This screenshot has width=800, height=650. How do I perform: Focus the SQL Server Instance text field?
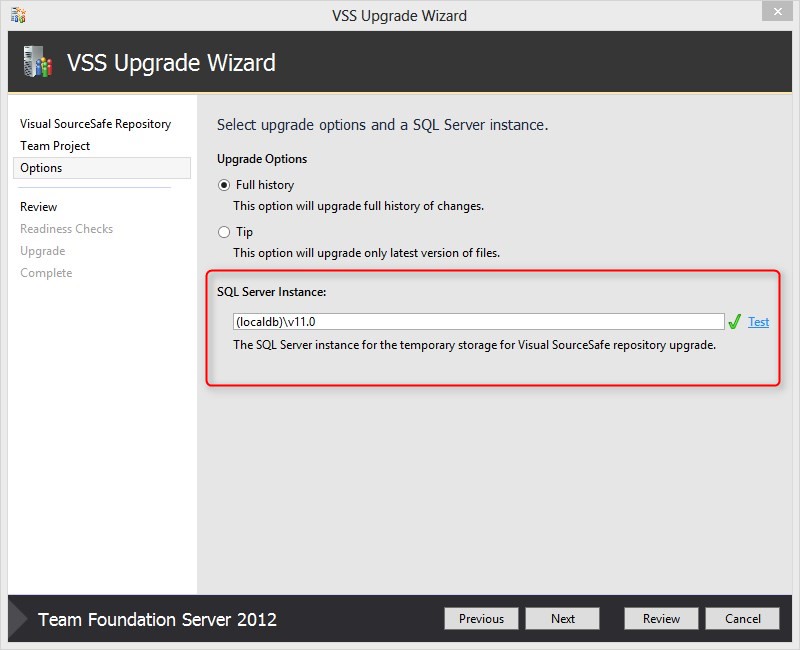(x=479, y=321)
